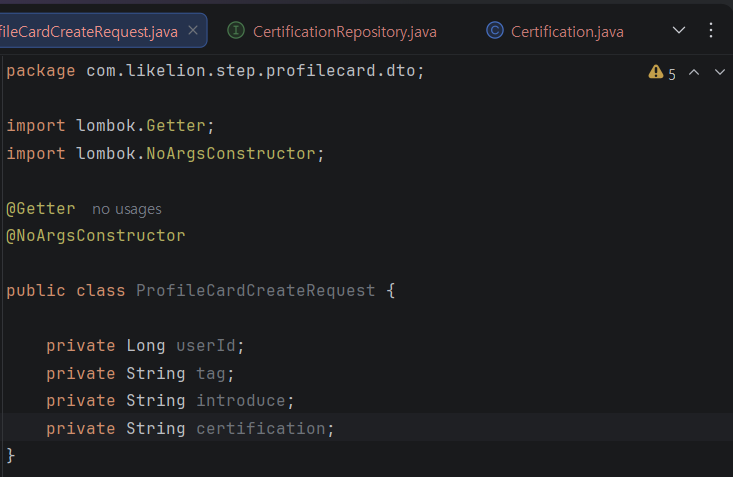Close the ProfileCardCreateRequest.java tab
The height and width of the screenshot is (477, 733).
193,31
